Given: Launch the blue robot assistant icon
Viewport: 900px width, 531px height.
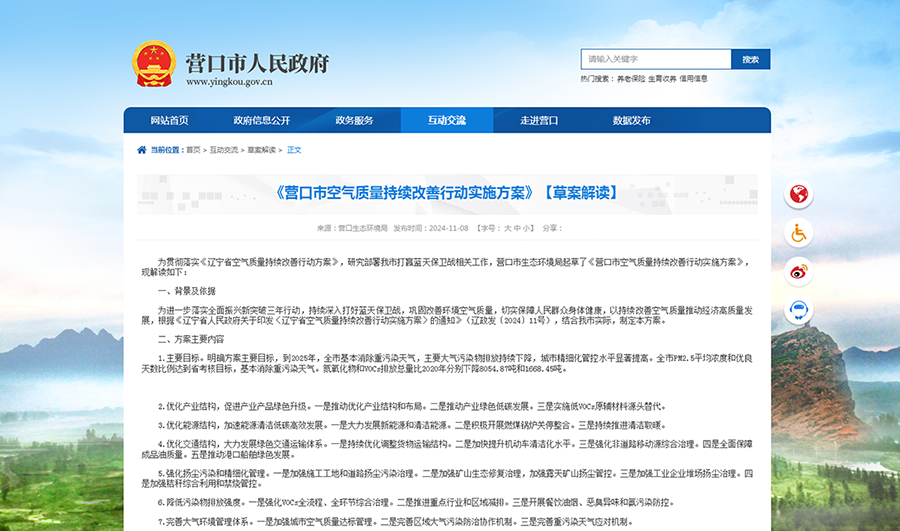Looking at the screenshot, I should [799, 310].
